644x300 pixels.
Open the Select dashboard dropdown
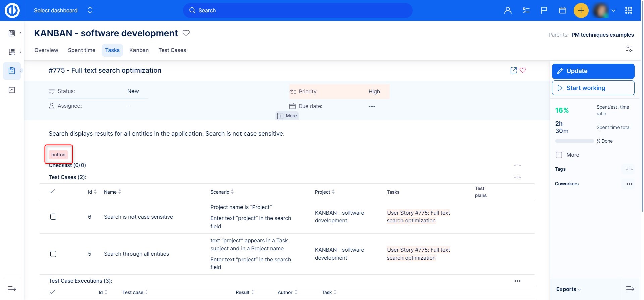(x=63, y=10)
